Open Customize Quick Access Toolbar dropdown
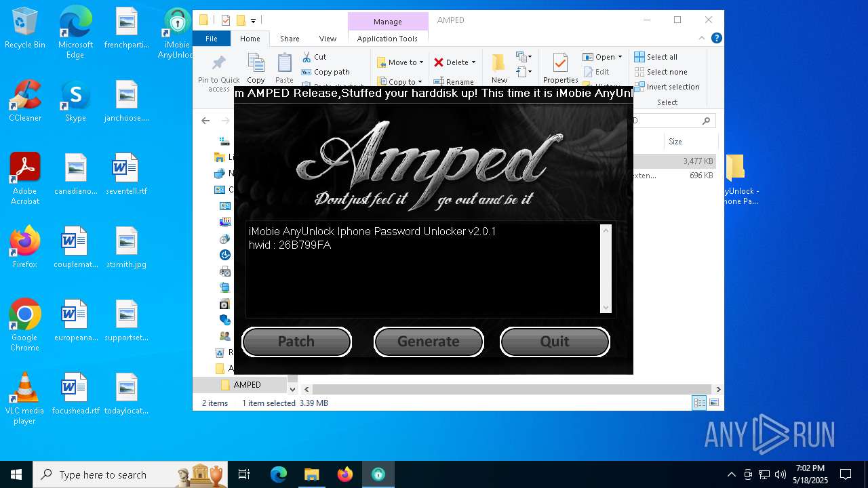This screenshot has height=488, width=868. (x=253, y=21)
